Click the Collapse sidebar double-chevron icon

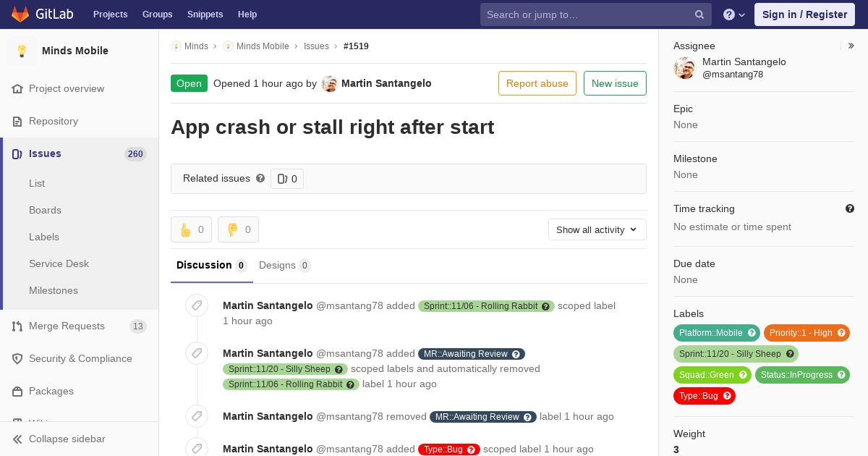pos(17,439)
